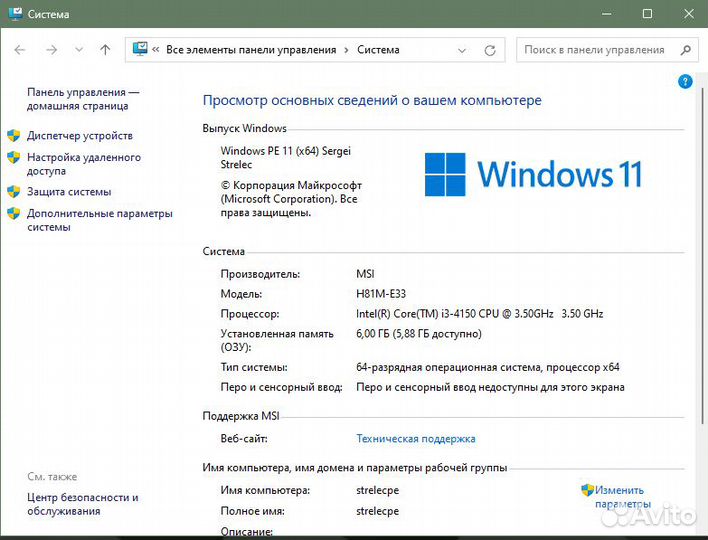Image resolution: width=708 pixels, height=540 pixels.
Task: Click 'Windows PE 11 (x64) Sergei Strelec' text
Action: pos(285,157)
